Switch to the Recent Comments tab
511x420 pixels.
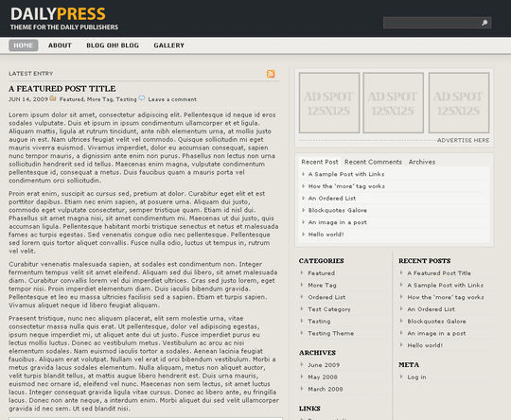[x=373, y=162]
